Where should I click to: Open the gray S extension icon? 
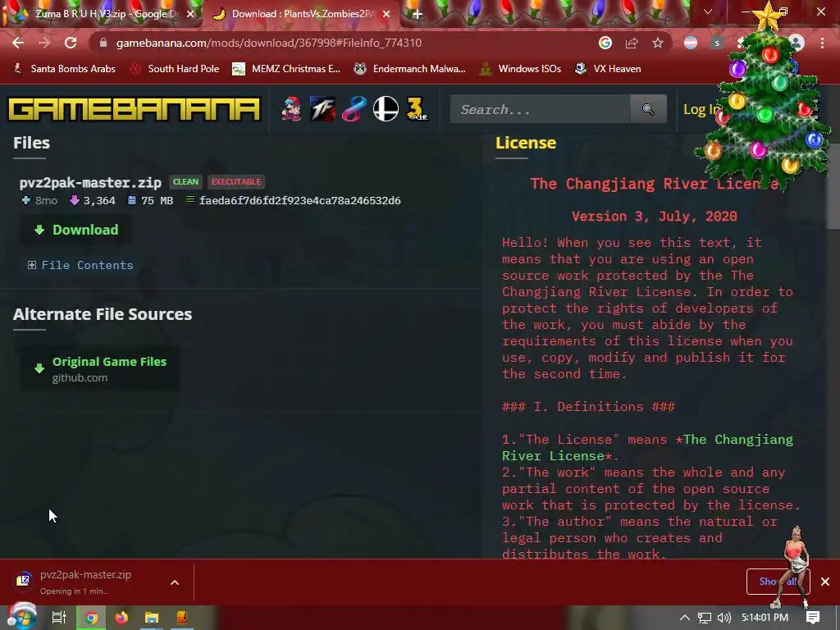pos(717,43)
